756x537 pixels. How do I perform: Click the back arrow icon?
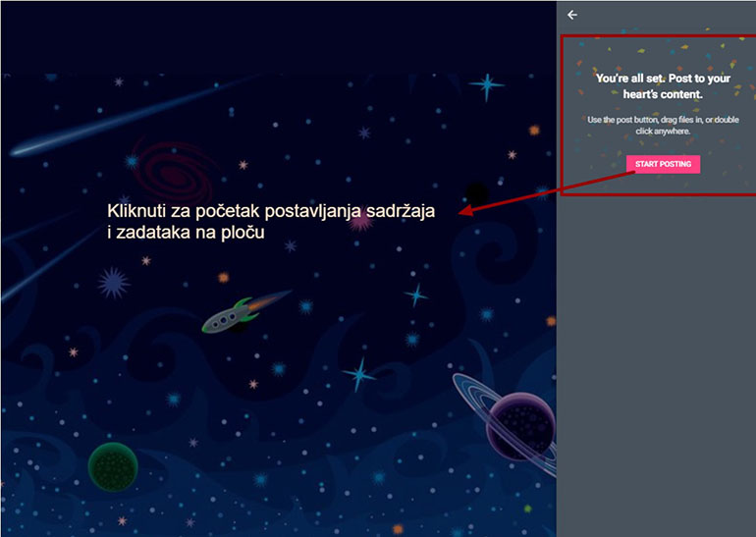tap(572, 15)
